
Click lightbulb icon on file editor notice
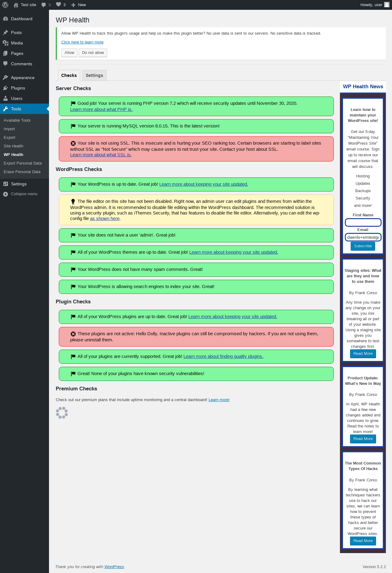click(x=73, y=201)
